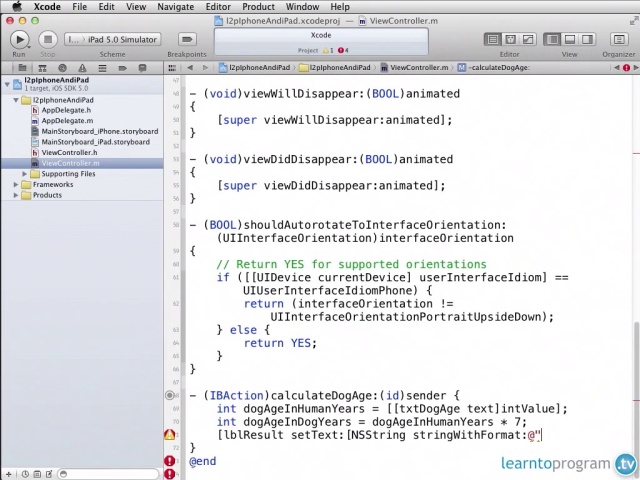
Task: Show the Issue navigator
Action: point(82,68)
